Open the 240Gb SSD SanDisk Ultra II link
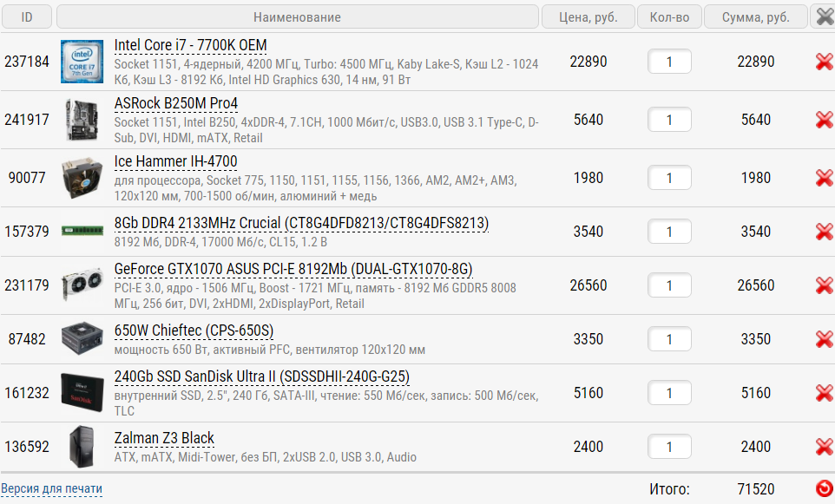 click(262, 376)
